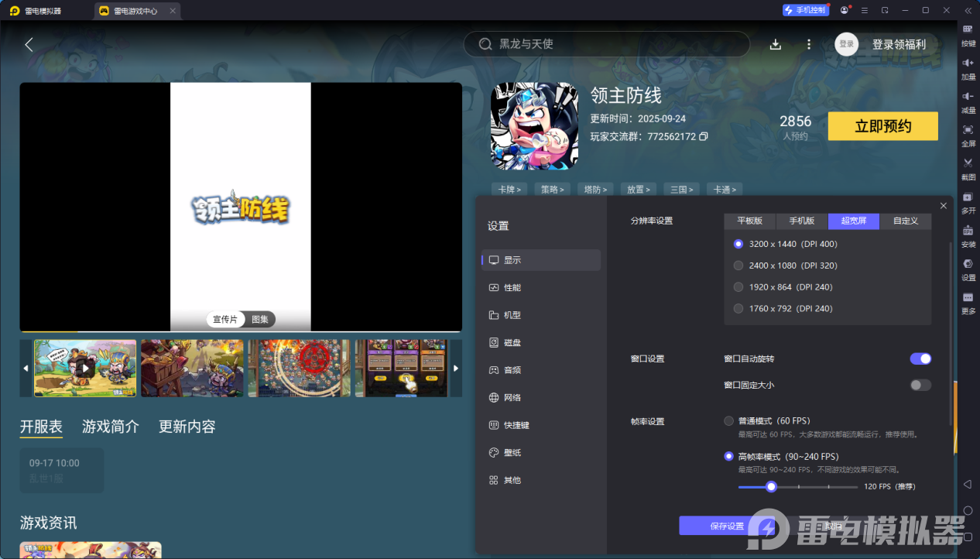Click the 立即预约 pre-register button
This screenshot has width=980, height=559.
tap(882, 125)
